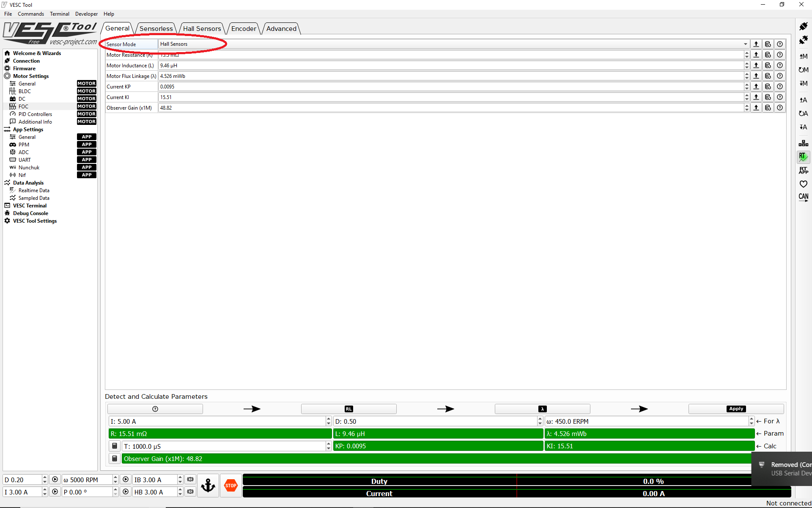812x508 pixels.
Task: Click the connect plug icon
Action: point(803,26)
